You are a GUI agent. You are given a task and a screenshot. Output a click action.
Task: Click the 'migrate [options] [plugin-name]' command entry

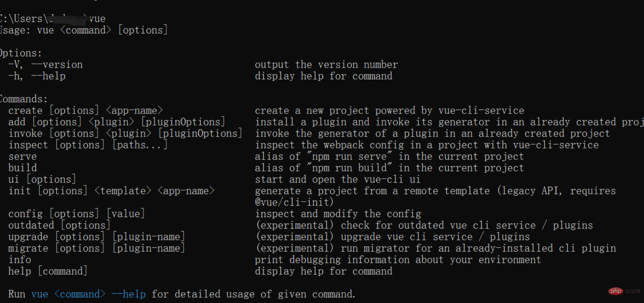point(97,248)
